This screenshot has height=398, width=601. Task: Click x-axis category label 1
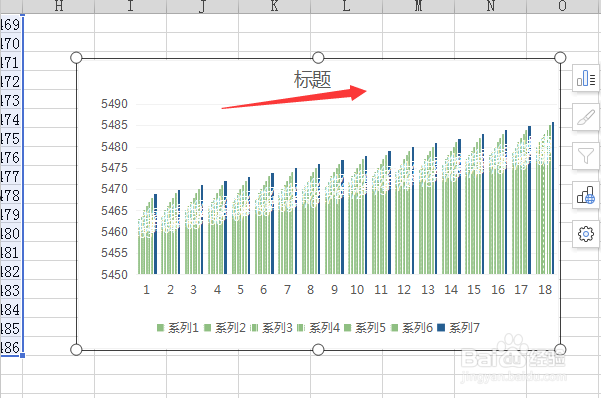click(x=146, y=290)
